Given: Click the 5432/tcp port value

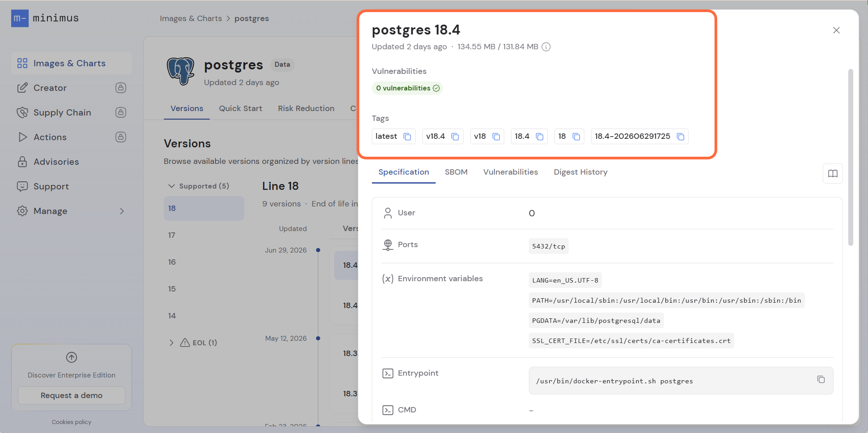Looking at the screenshot, I should [549, 246].
